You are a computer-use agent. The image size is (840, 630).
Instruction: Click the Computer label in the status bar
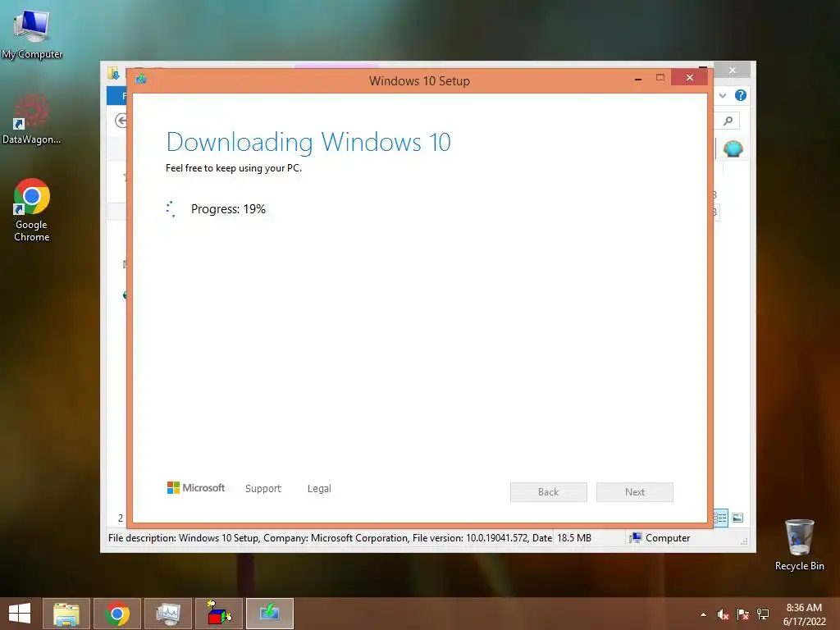tap(668, 538)
